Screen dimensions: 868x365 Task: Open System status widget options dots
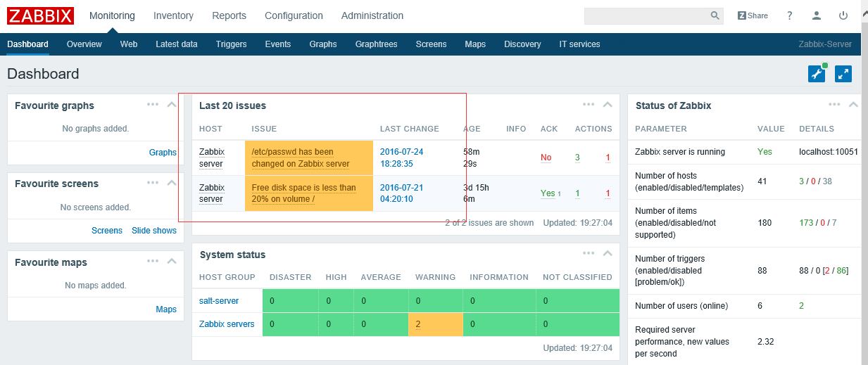coord(589,253)
